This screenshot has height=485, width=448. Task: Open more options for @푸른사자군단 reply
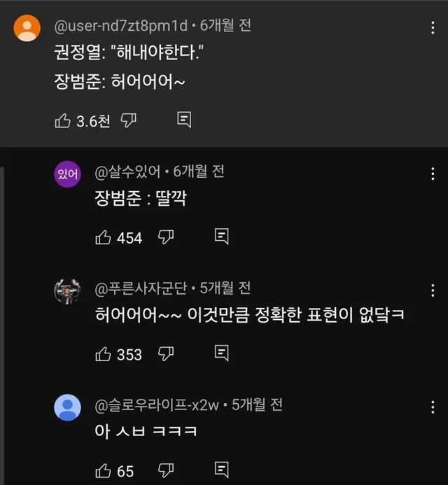coord(433,290)
